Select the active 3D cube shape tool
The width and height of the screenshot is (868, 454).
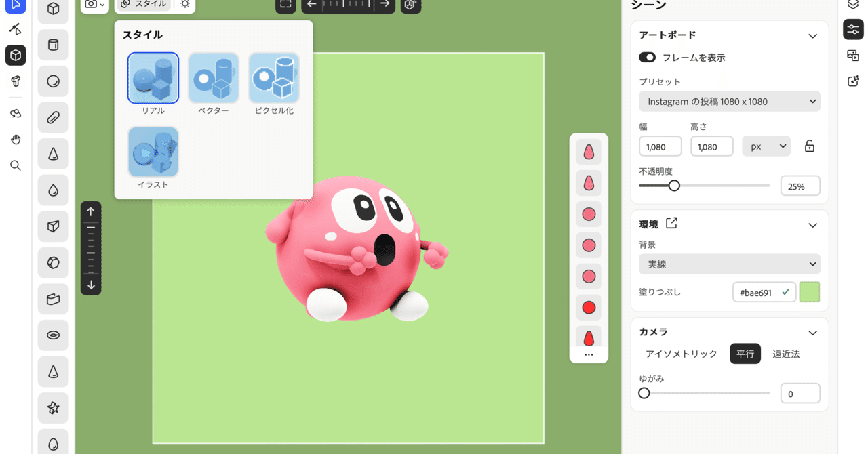point(16,55)
